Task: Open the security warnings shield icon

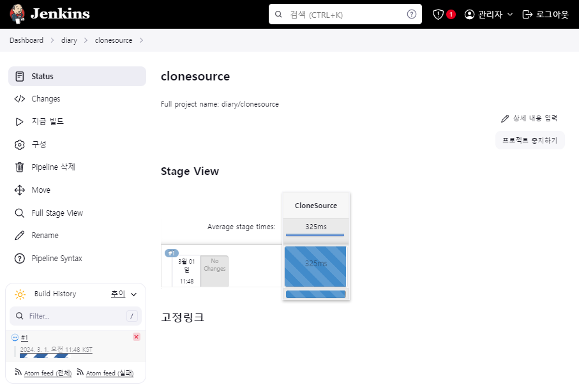Action: pyautogui.click(x=438, y=15)
